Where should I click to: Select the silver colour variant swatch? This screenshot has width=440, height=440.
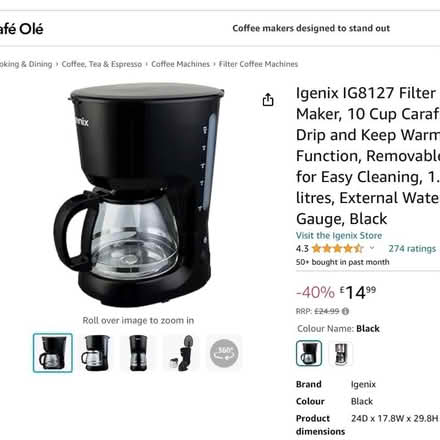point(341,353)
